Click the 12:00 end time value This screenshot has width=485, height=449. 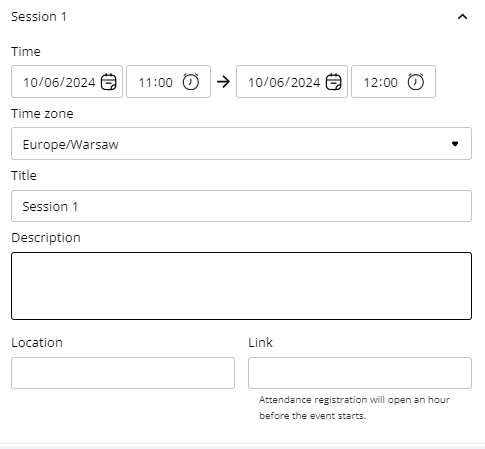(381, 83)
